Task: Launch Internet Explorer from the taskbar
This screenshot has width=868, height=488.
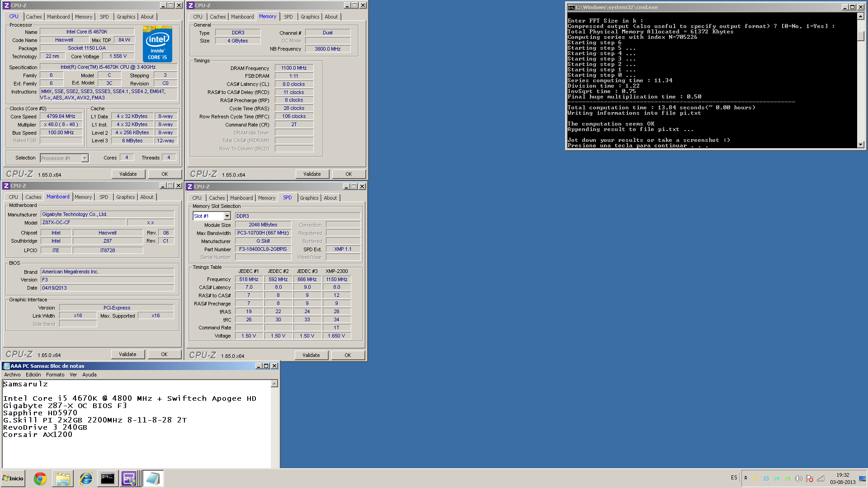Action: [x=85, y=479]
